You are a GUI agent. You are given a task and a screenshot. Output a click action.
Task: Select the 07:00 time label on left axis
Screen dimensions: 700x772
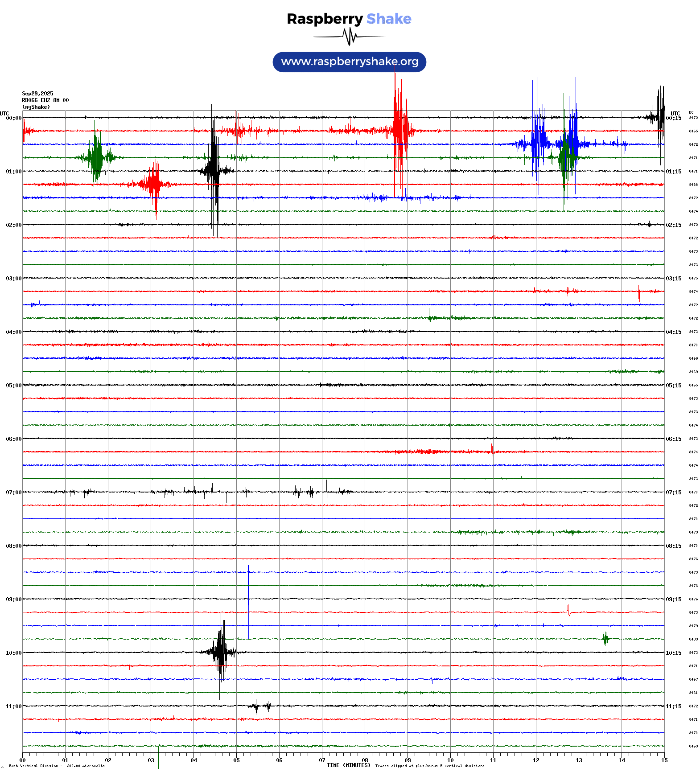13,493
